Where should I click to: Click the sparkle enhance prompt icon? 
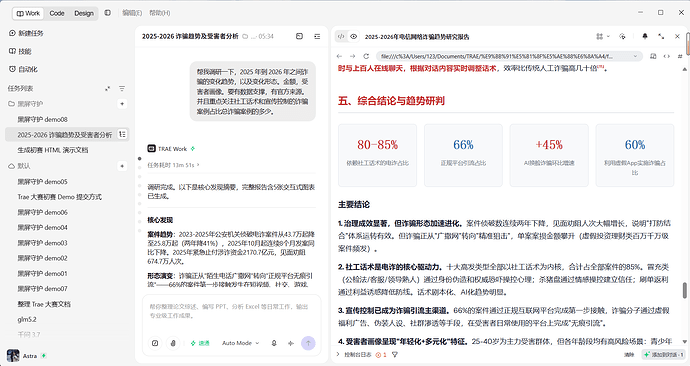point(290,343)
